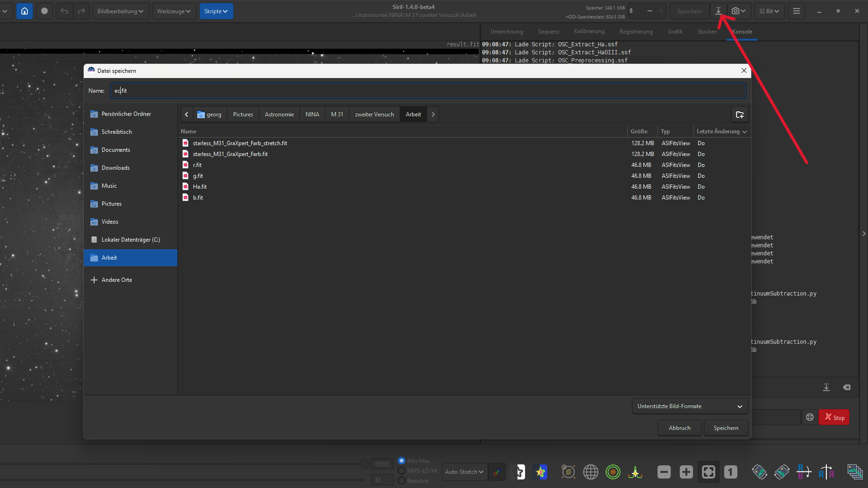Click the mirror horizontally icon
The width and height of the screenshot is (868, 488).
click(x=826, y=472)
